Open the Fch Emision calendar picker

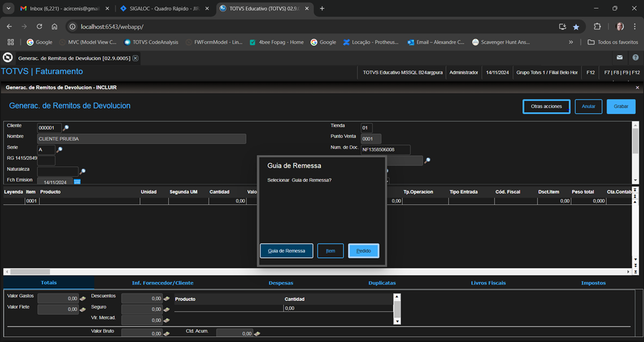coord(77,182)
